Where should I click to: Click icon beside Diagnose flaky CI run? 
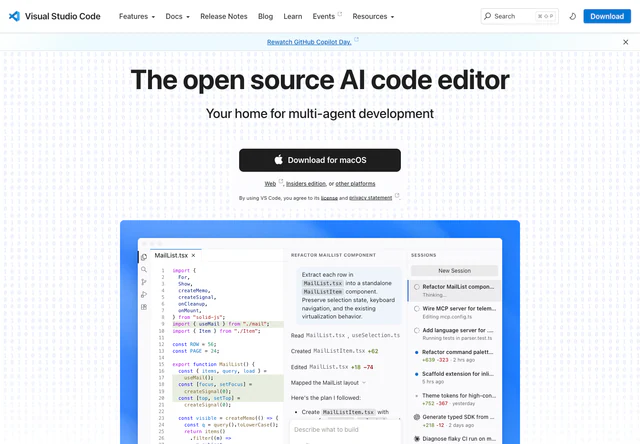click(x=417, y=439)
